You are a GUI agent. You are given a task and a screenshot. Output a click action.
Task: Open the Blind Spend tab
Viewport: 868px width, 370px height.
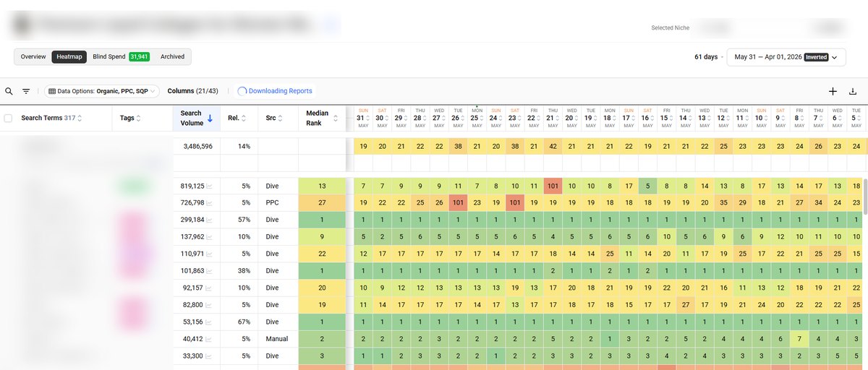[x=121, y=56]
